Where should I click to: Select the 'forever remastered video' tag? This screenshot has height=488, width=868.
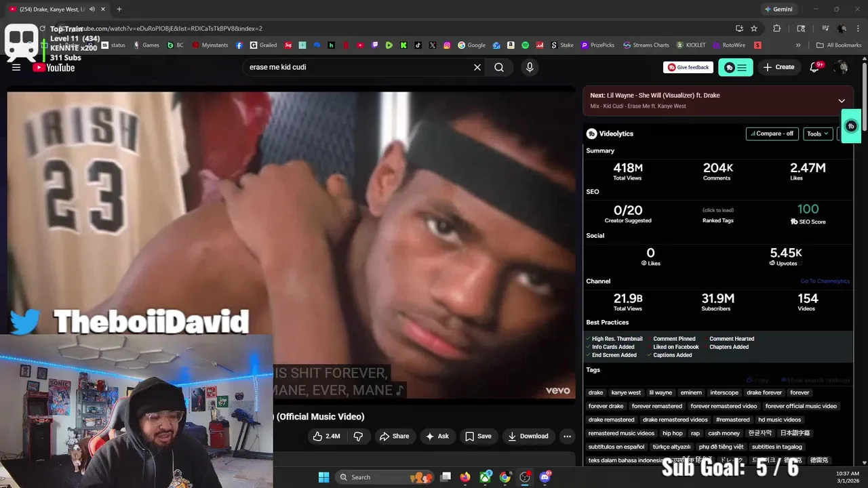tap(724, 406)
